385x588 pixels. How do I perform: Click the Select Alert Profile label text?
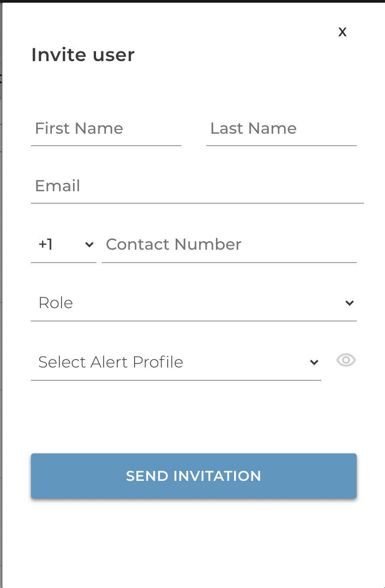click(111, 362)
